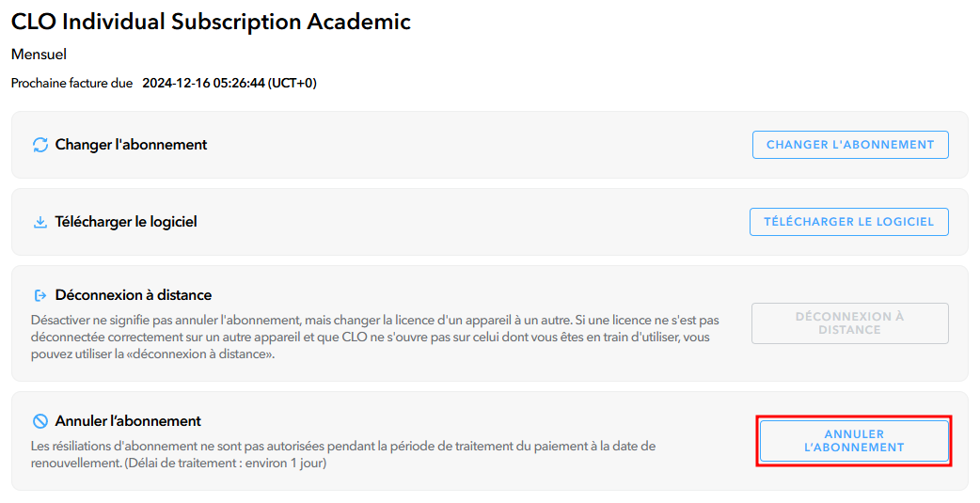The width and height of the screenshot is (980, 503).
Task: Click the next invoice date 2024-12-16
Action: tap(176, 83)
